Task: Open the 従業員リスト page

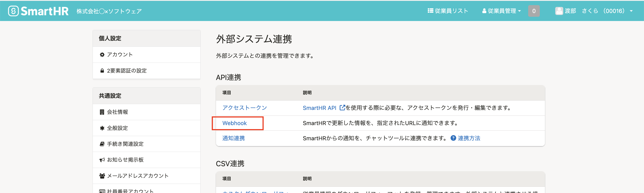Action: point(448,11)
